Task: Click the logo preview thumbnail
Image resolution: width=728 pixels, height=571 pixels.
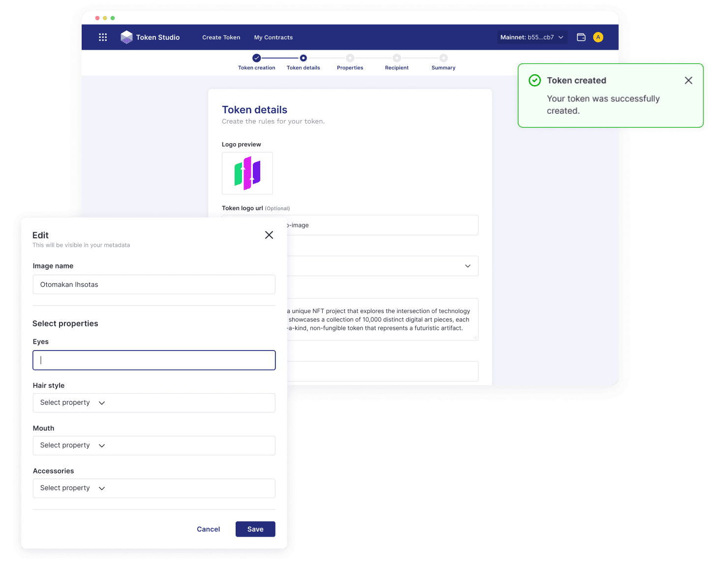Action: [x=247, y=173]
